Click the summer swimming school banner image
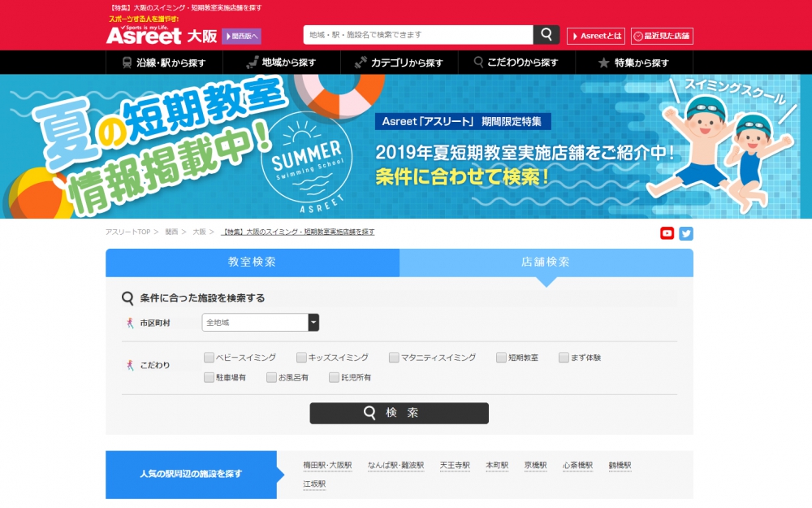Viewport: 812px width, 508px height. 406,146
